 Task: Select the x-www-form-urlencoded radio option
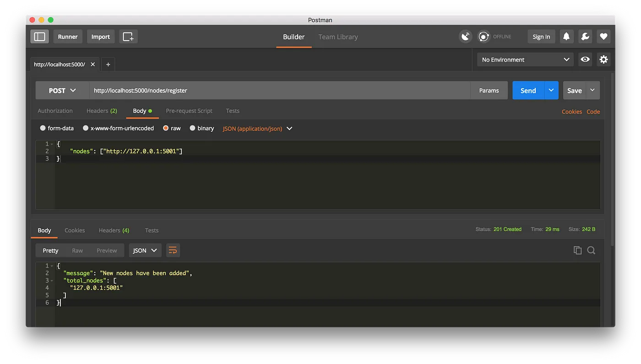pyautogui.click(x=86, y=128)
